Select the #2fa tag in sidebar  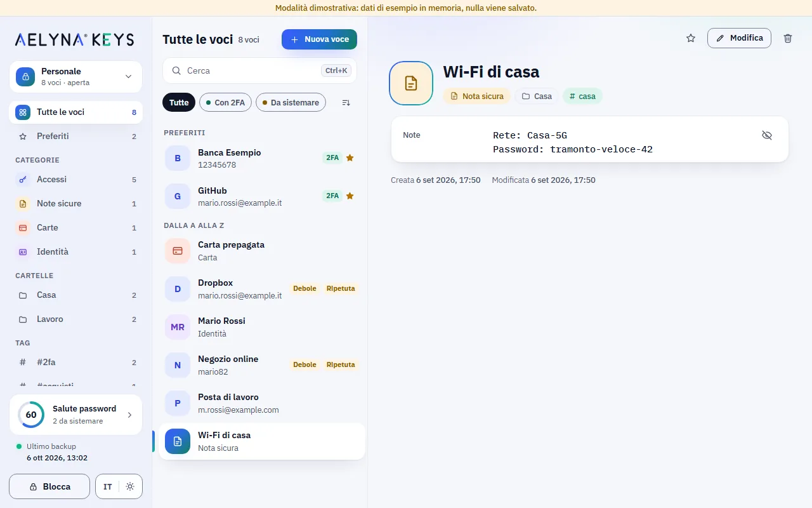click(76, 363)
